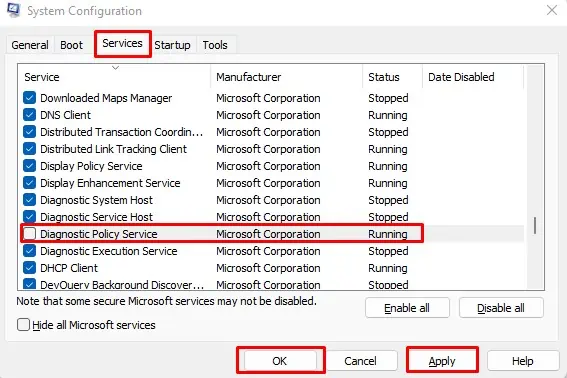Apply the service changes

pos(442,361)
